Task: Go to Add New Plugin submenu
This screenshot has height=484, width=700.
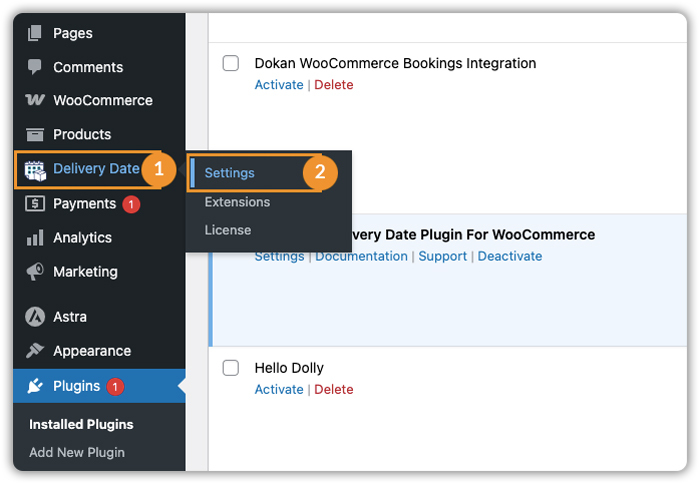Action: [x=77, y=452]
